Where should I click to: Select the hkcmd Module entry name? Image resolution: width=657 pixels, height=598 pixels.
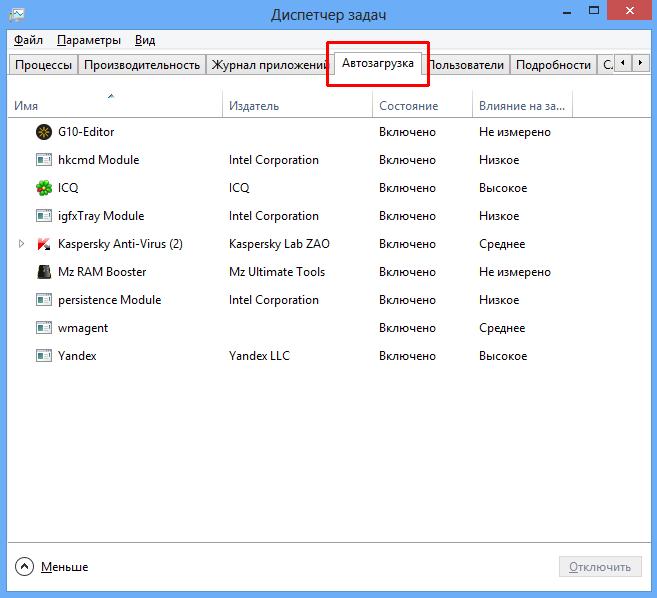point(98,160)
